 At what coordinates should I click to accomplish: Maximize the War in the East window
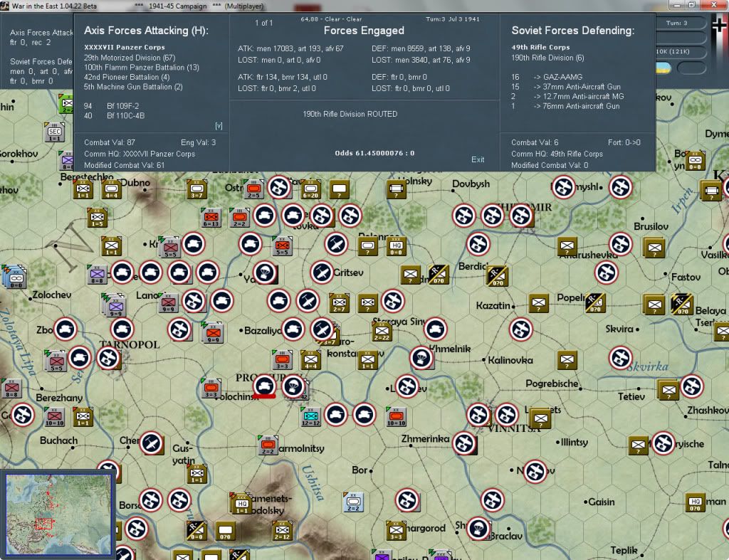tap(692, 5)
